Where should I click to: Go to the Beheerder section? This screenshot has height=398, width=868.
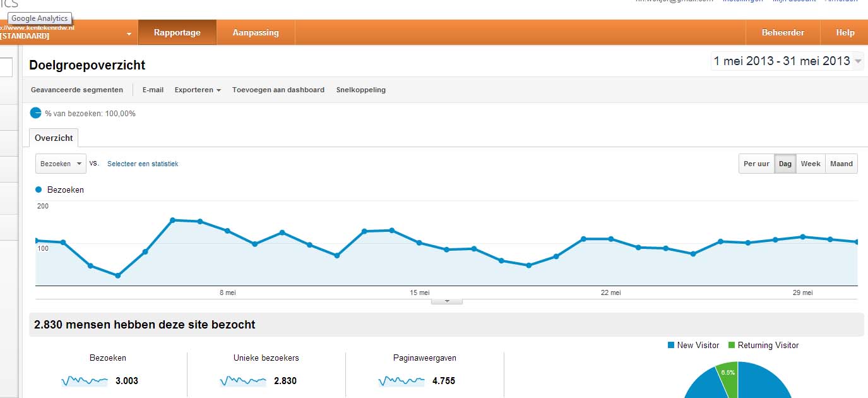[783, 33]
